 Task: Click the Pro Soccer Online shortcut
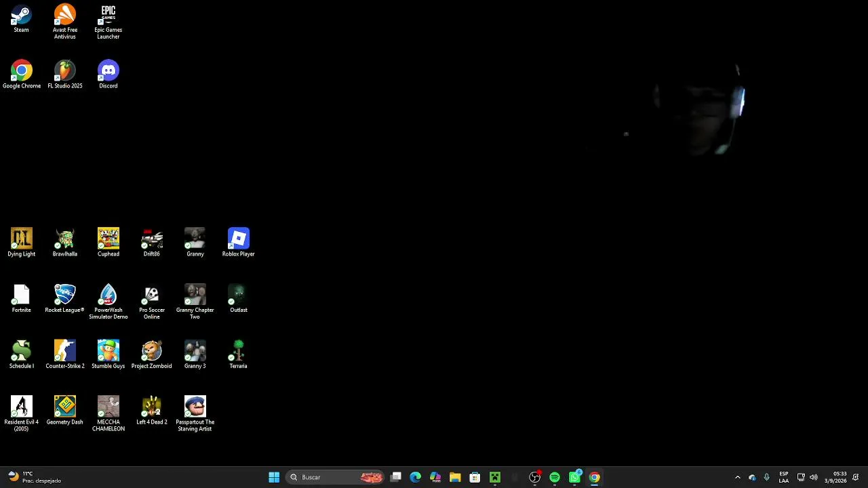click(x=152, y=302)
